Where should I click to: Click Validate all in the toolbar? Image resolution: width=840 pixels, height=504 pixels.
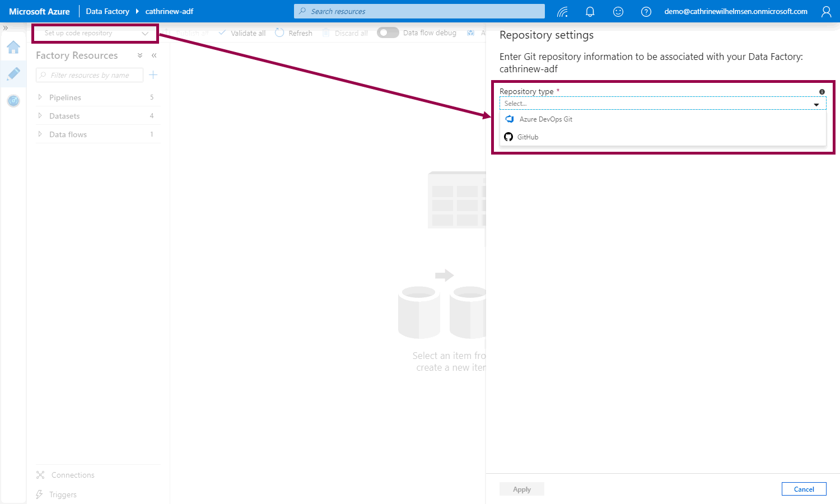point(242,33)
